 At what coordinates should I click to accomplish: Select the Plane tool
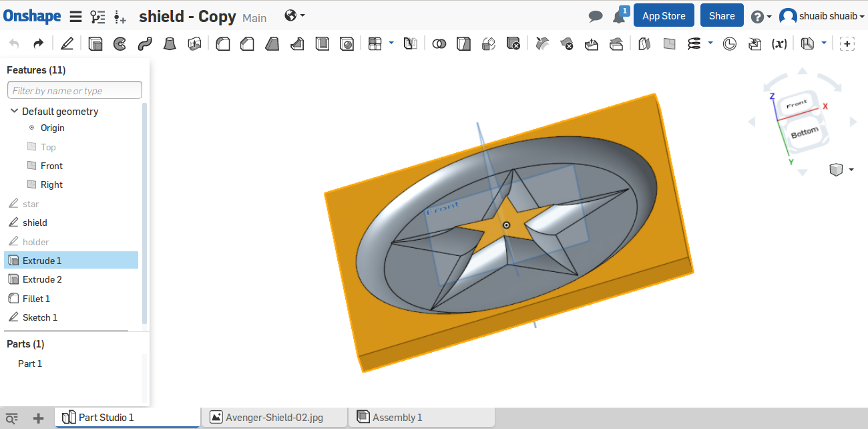(669, 44)
